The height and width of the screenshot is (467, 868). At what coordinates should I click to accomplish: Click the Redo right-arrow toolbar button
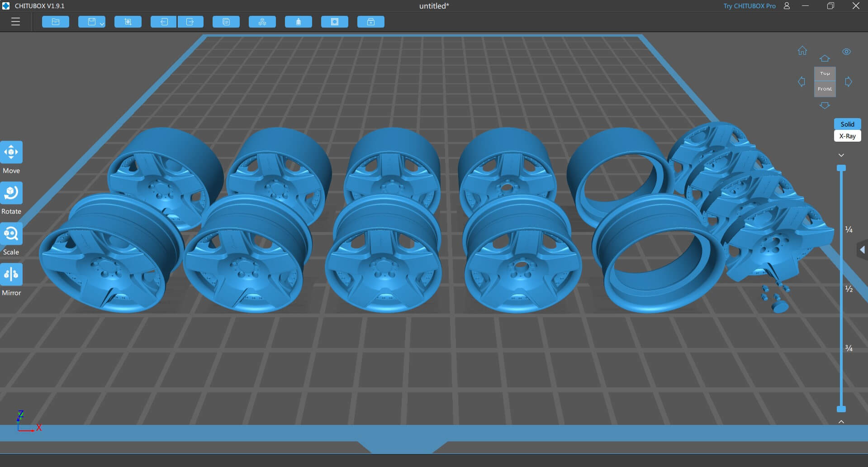coord(190,22)
